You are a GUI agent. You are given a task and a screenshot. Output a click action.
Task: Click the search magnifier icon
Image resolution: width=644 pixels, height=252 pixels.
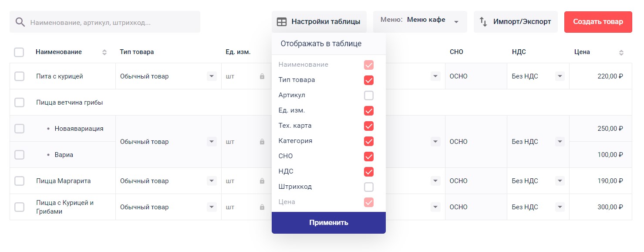(x=20, y=22)
